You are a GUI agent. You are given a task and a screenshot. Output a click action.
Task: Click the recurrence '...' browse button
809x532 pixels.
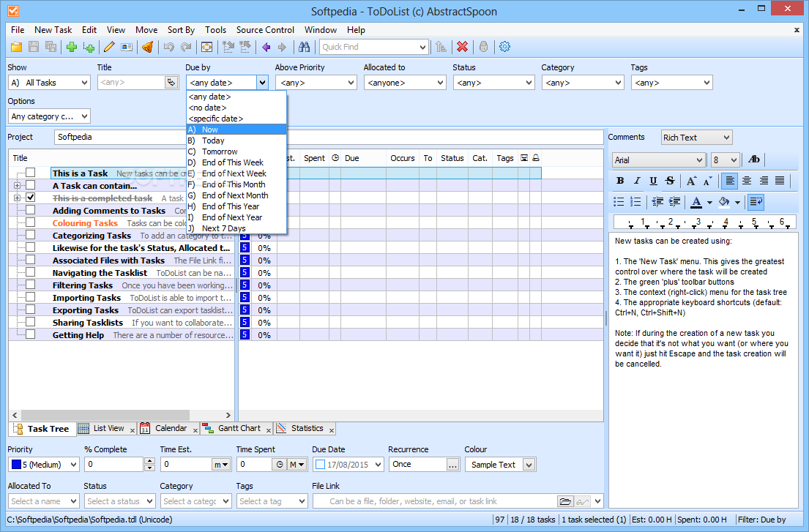pyautogui.click(x=452, y=465)
